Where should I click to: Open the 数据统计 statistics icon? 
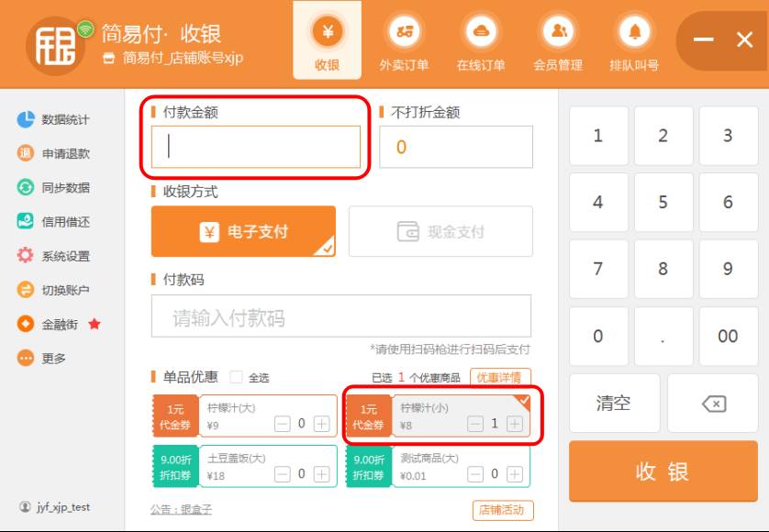click(26, 119)
